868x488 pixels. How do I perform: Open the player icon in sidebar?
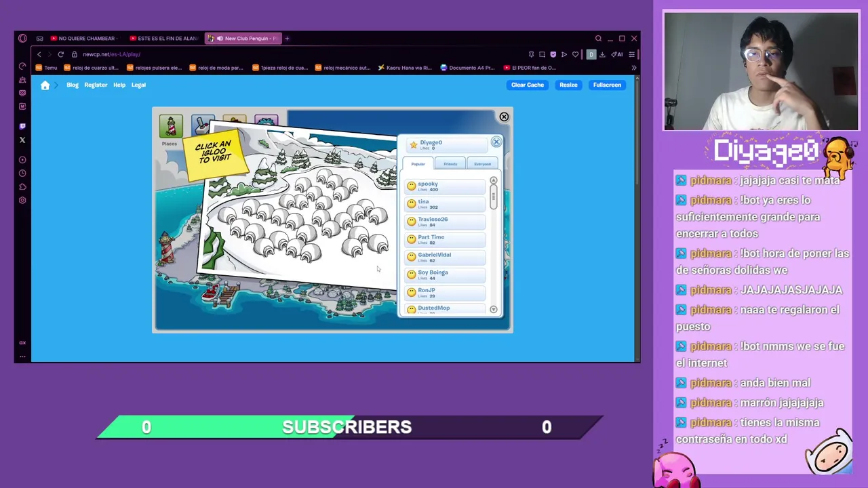pos(22,160)
